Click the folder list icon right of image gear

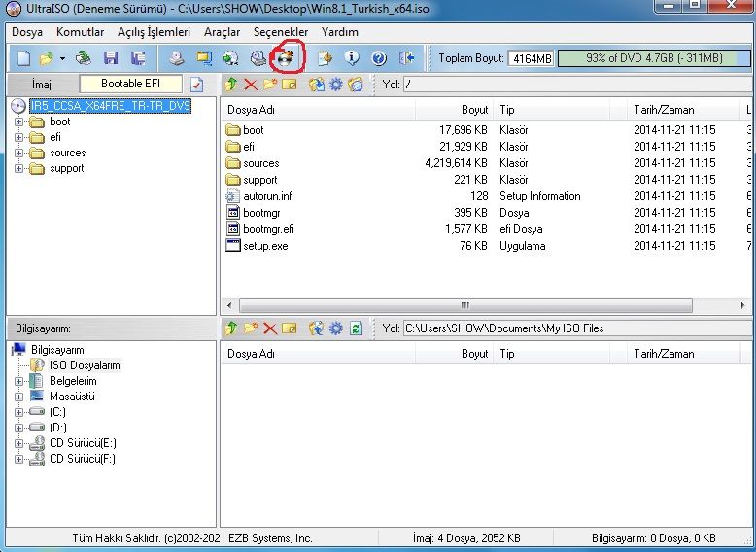pos(356,85)
